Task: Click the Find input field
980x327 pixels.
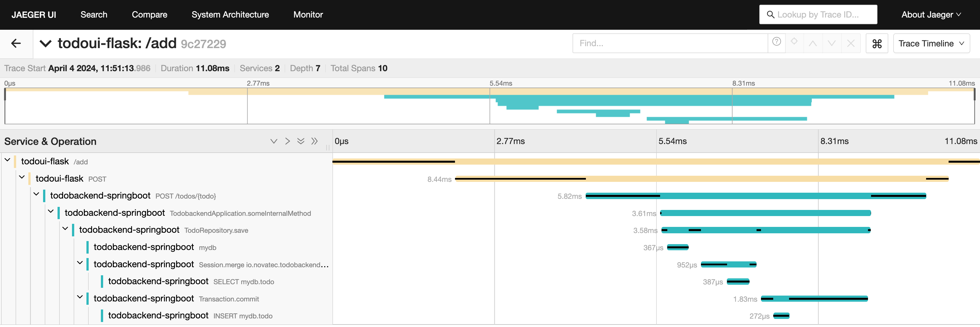Action: [670, 43]
